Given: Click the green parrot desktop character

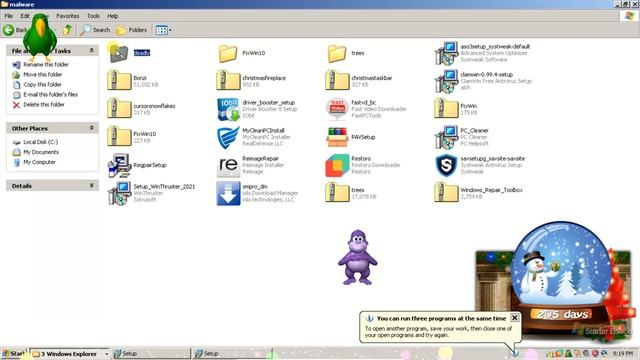Looking at the screenshot, I should (x=40, y=38).
